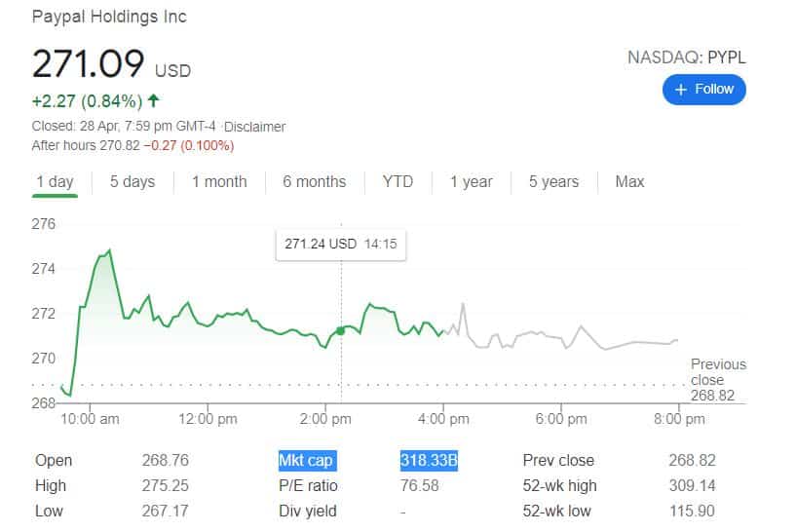The width and height of the screenshot is (796, 532).
Task: Click the Paypal Holdings Inc title
Action: [x=109, y=17]
